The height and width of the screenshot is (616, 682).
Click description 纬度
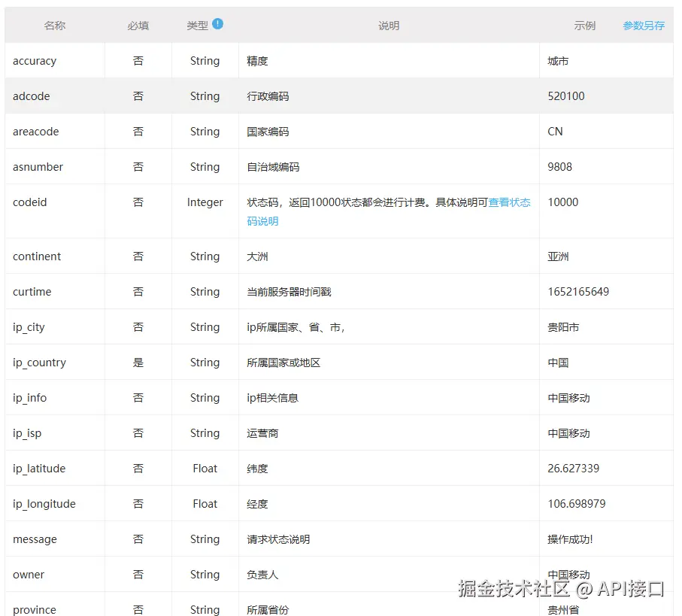click(x=257, y=468)
